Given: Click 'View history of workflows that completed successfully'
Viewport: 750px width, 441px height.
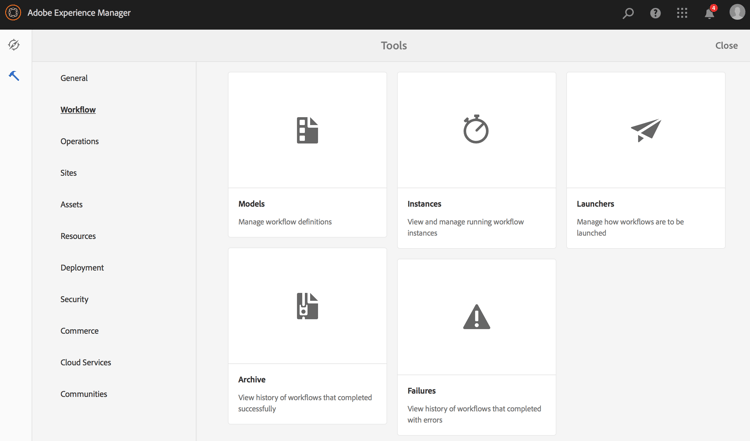Looking at the screenshot, I should coord(305,403).
